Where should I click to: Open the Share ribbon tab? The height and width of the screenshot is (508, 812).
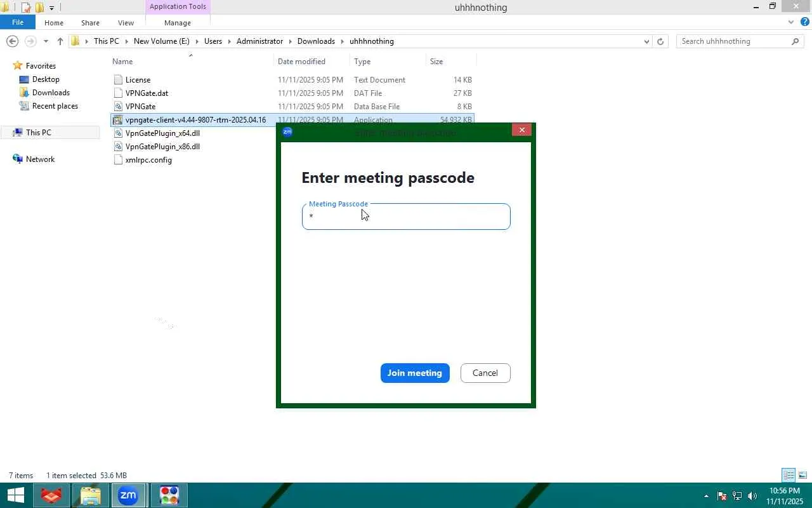click(x=90, y=22)
